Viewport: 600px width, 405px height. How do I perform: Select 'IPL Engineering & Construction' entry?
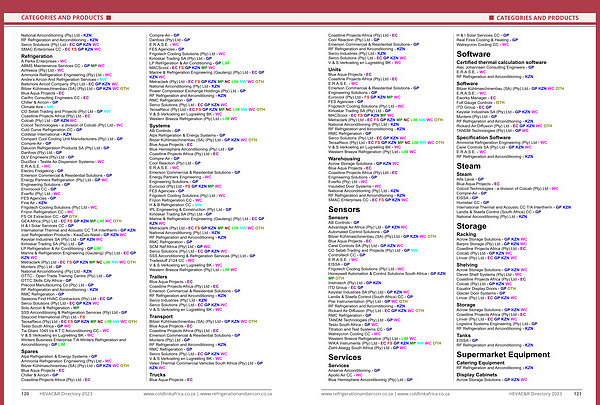190,209
